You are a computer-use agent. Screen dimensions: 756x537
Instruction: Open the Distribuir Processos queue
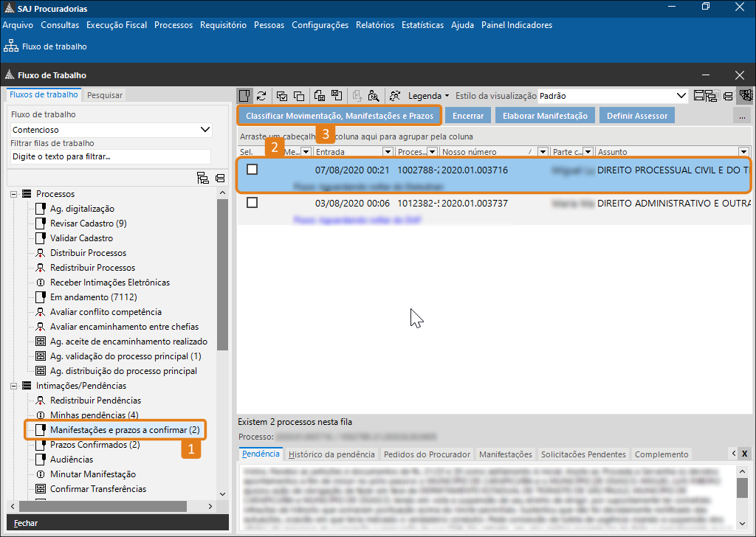click(x=88, y=253)
